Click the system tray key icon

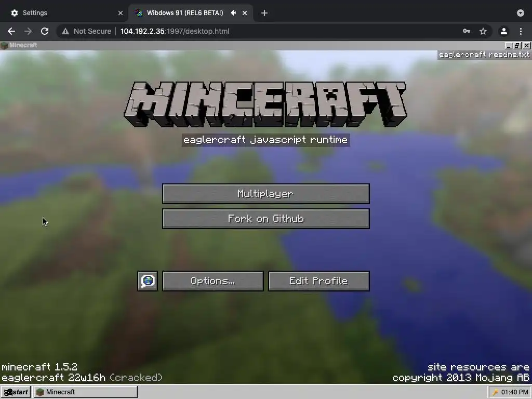pos(495,392)
